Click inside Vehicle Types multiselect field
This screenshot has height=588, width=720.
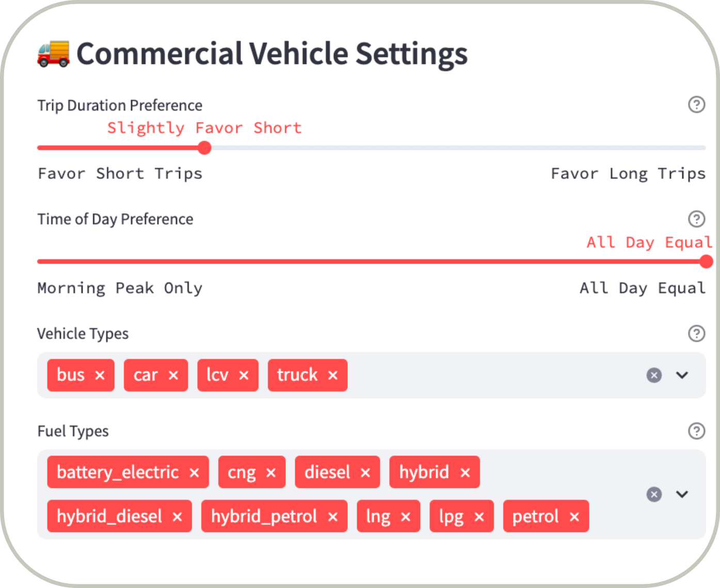[x=490, y=375]
